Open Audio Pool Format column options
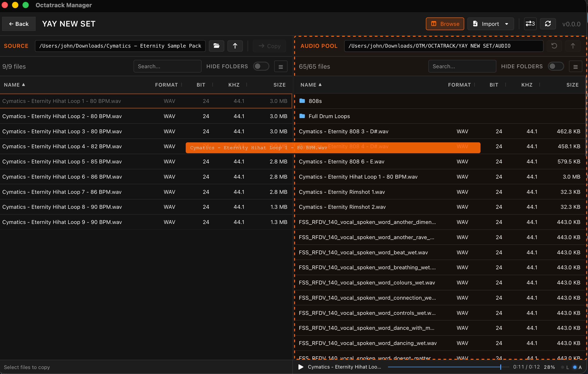The width and height of the screenshot is (588, 374). pos(474,85)
